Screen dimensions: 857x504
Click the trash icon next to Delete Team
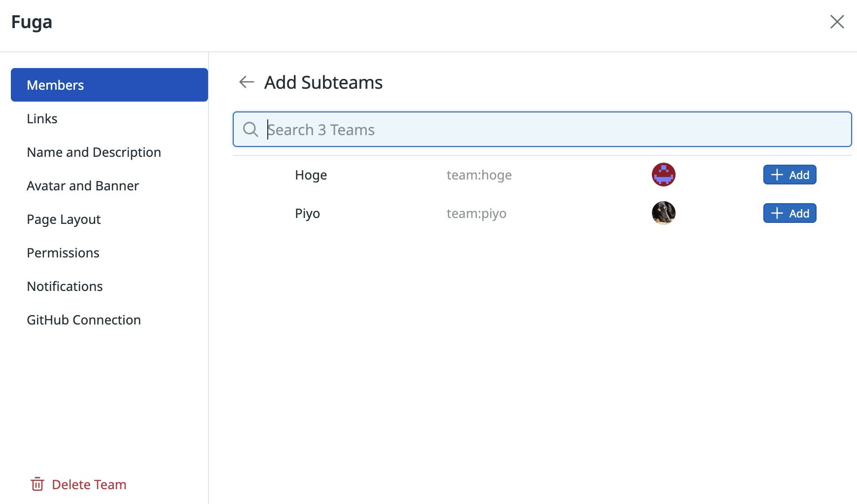[x=38, y=484]
